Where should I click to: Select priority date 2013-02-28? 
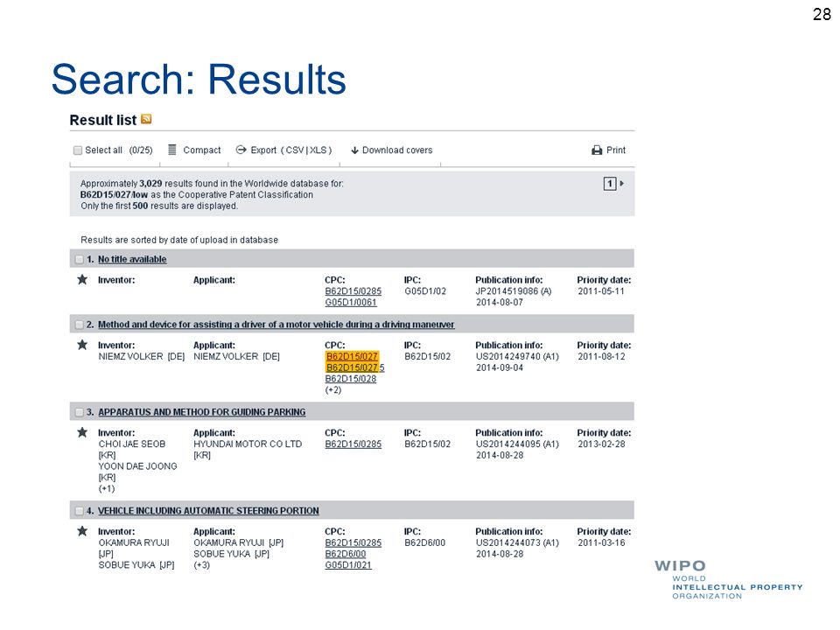pyautogui.click(x=601, y=444)
